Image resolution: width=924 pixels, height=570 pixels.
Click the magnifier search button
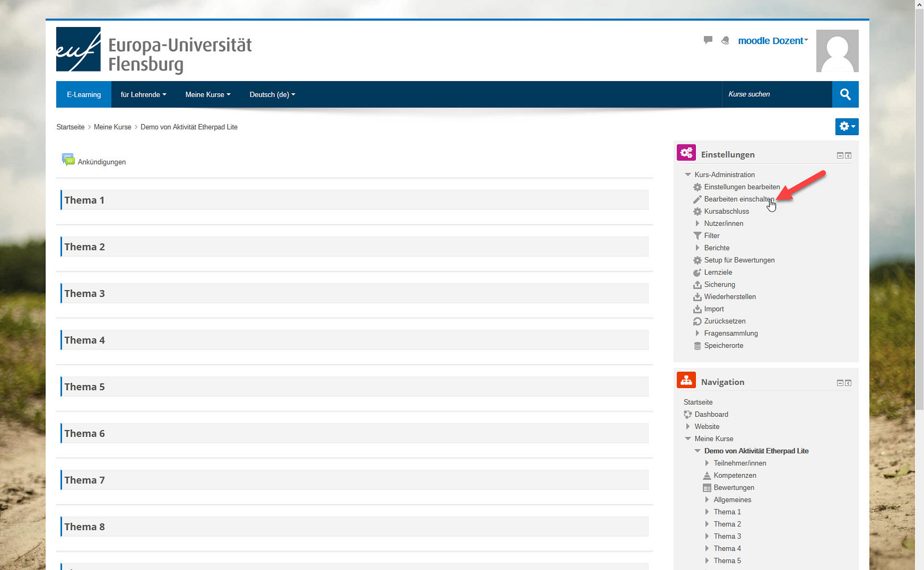coord(845,94)
